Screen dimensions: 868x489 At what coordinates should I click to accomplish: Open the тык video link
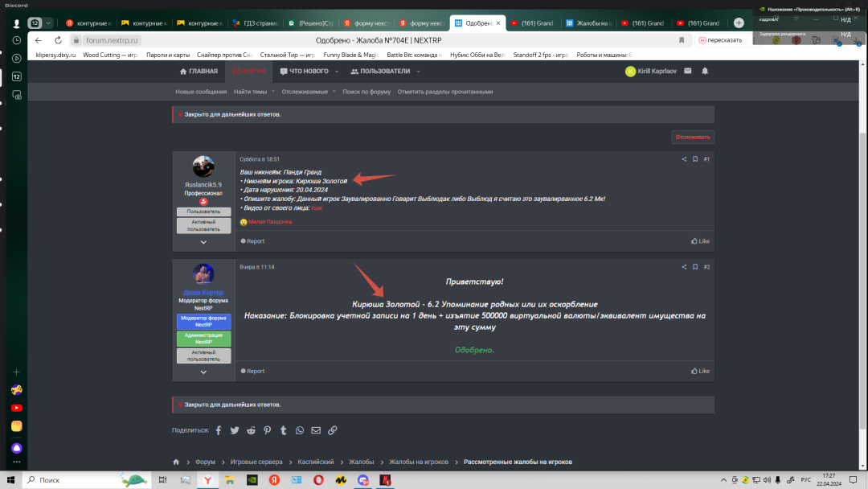coord(317,208)
